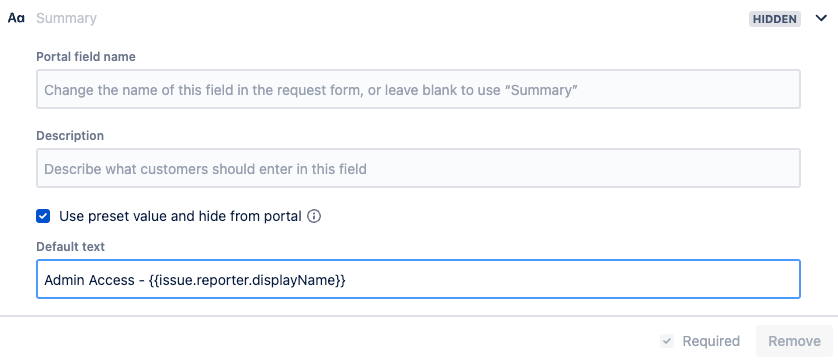Place cursor on {{issue.reporter.displayName}} smart value
Viewport: 838px width, 361px height.
point(247,280)
